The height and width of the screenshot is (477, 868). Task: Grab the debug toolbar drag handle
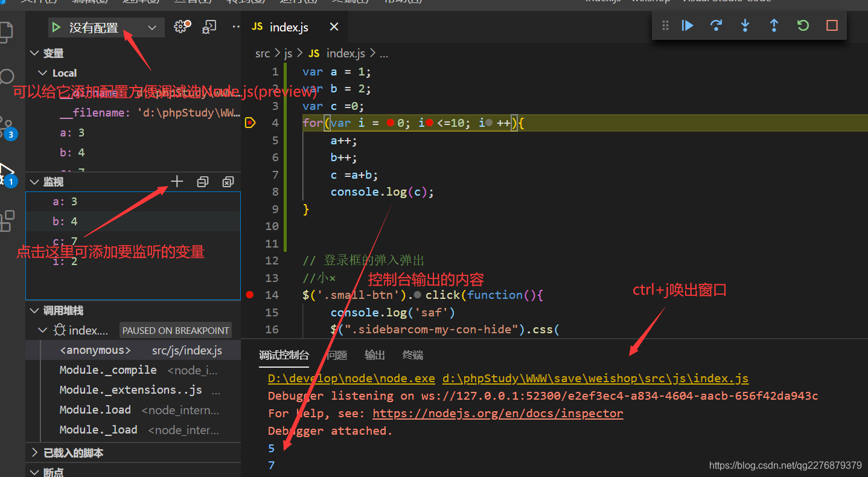point(665,25)
